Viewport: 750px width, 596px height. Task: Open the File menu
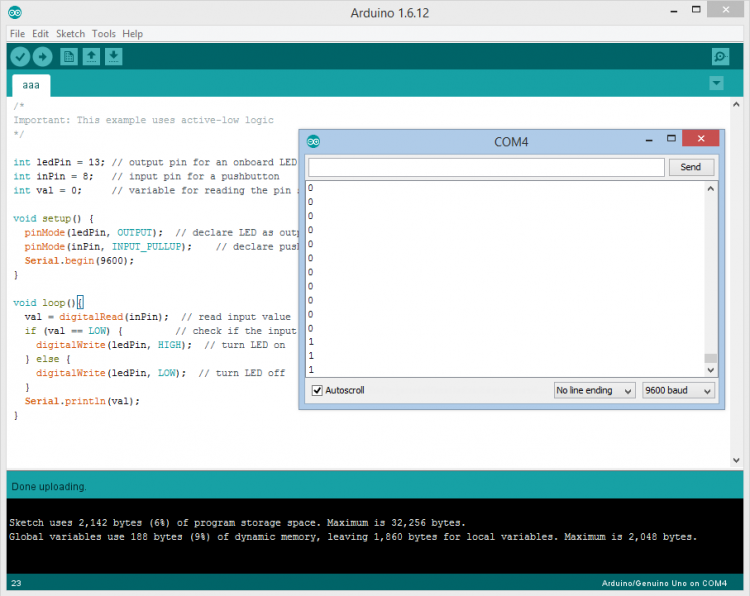17,33
